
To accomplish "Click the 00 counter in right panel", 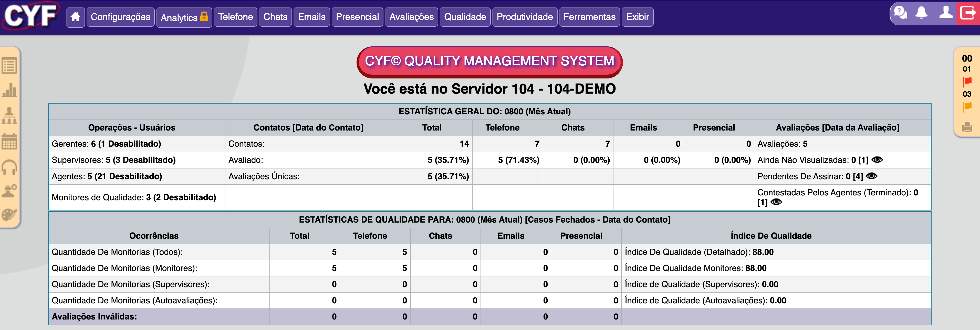I will 967,58.
